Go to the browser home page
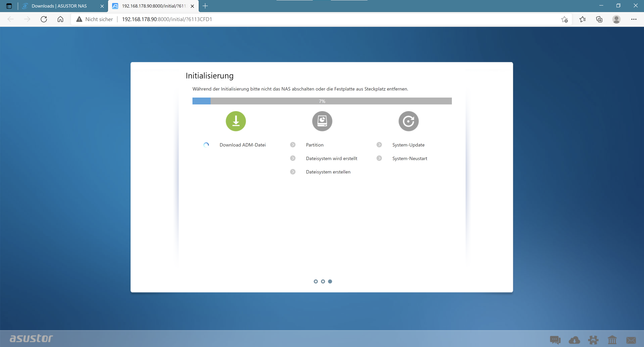This screenshot has height=347, width=644. click(60, 19)
